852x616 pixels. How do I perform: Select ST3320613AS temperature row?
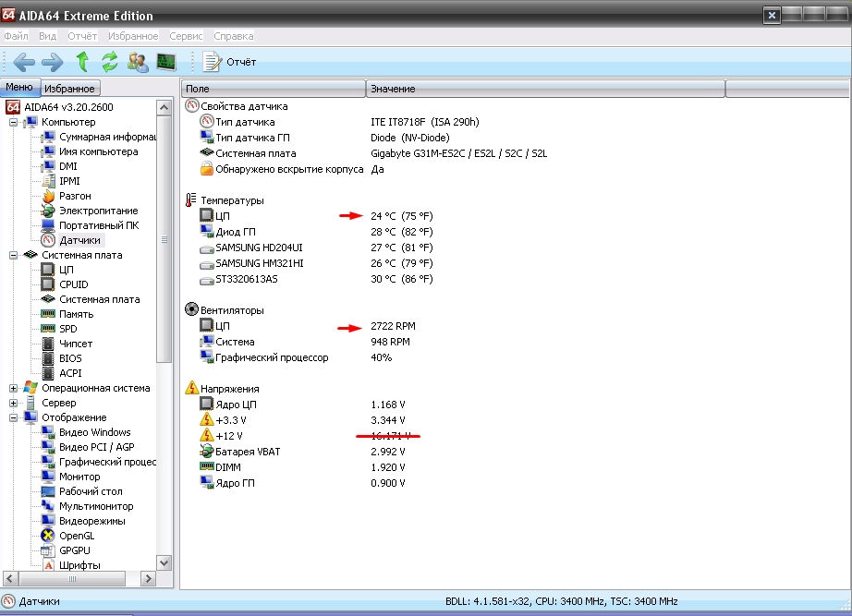click(x=316, y=279)
